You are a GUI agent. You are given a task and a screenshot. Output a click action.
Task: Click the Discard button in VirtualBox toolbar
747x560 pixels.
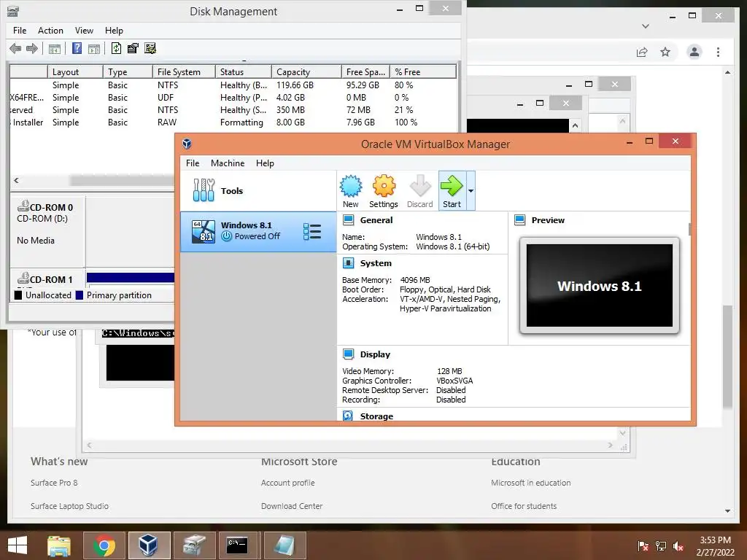point(419,192)
